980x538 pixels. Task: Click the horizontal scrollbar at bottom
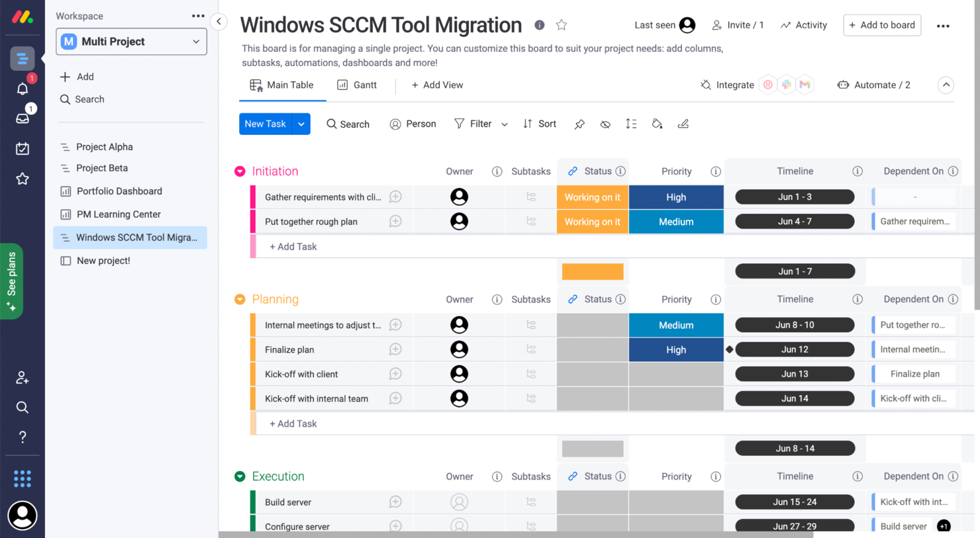[x=516, y=534]
